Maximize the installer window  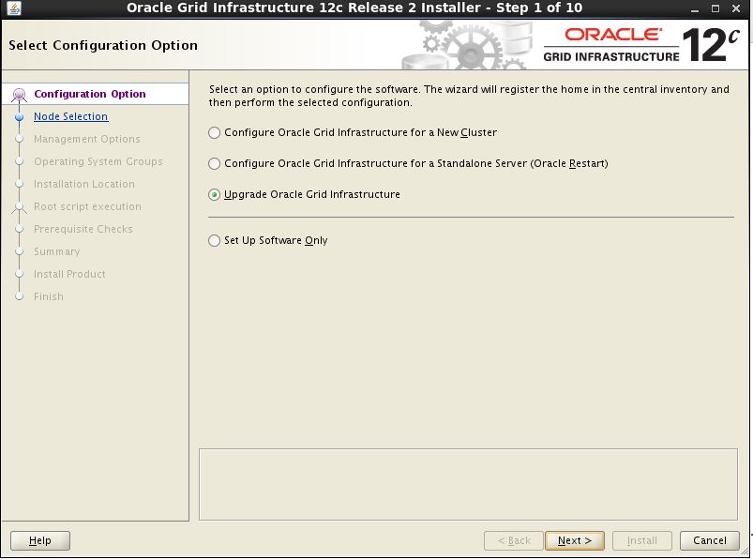pyautogui.click(x=715, y=8)
